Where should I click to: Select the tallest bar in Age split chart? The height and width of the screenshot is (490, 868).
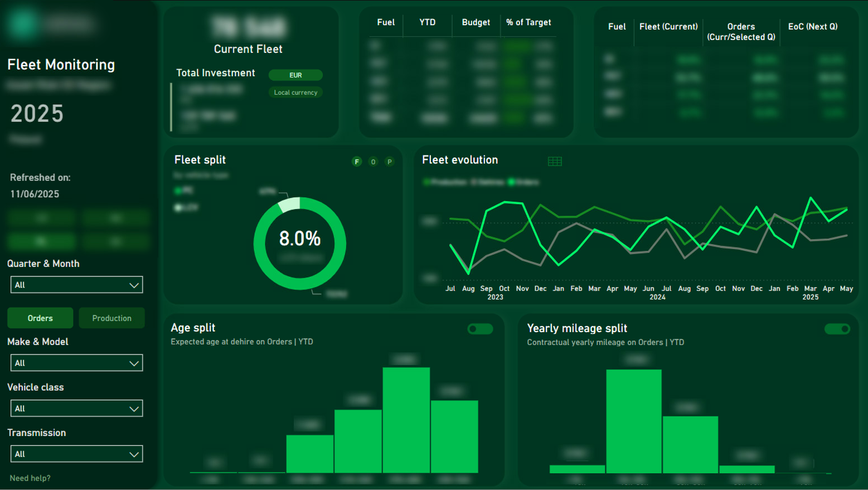point(406,420)
